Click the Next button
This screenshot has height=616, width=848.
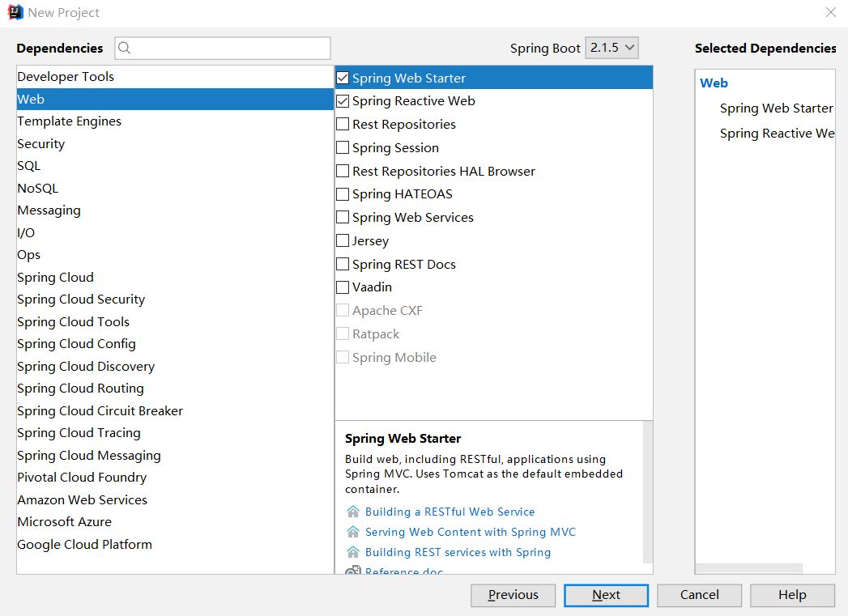pyautogui.click(x=606, y=595)
